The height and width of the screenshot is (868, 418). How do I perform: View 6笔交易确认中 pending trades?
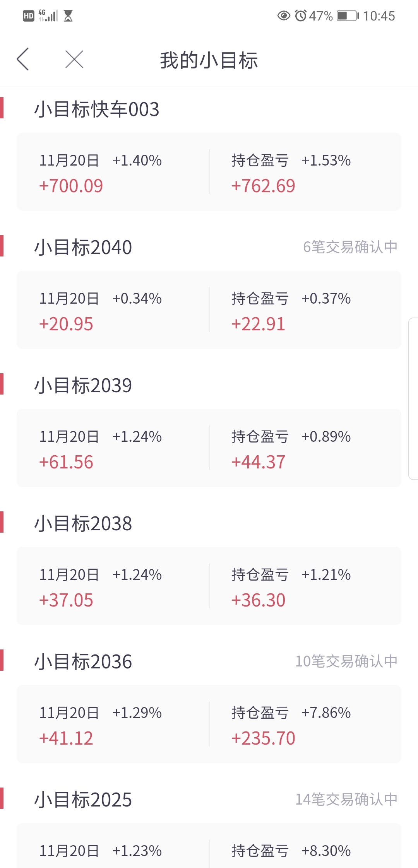350,247
